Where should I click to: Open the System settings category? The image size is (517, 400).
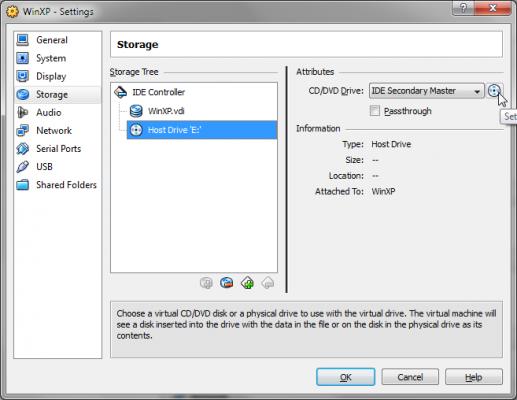pyautogui.click(x=57, y=58)
